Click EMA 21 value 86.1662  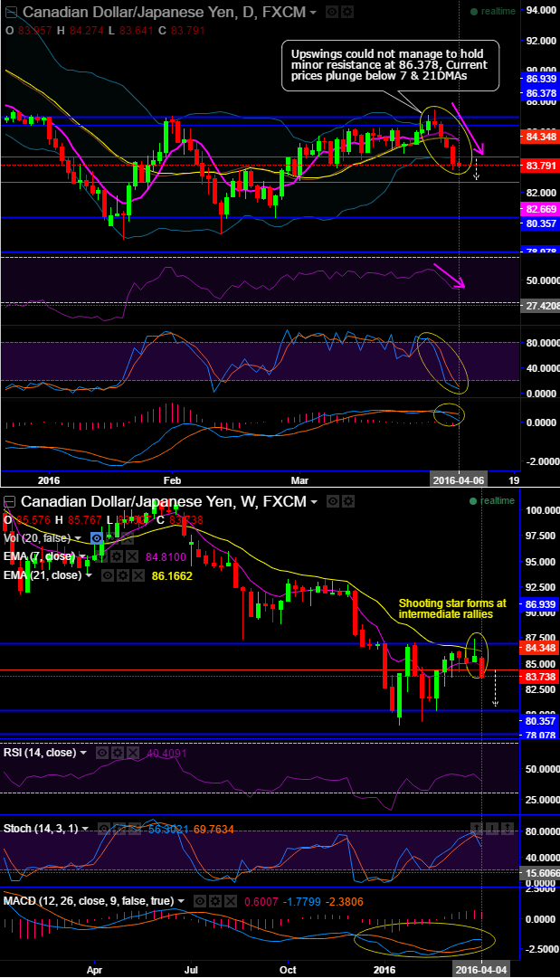[172, 575]
